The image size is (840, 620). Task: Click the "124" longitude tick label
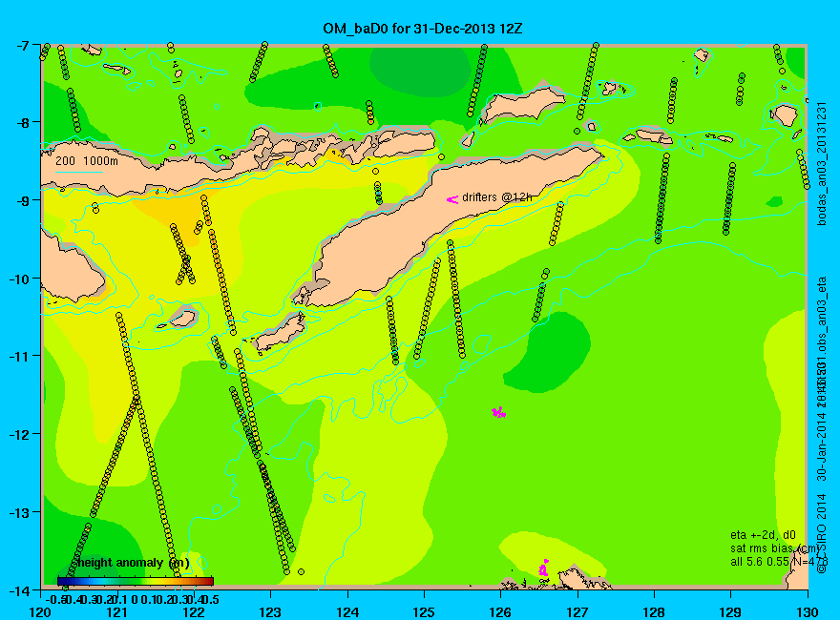tap(347, 611)
